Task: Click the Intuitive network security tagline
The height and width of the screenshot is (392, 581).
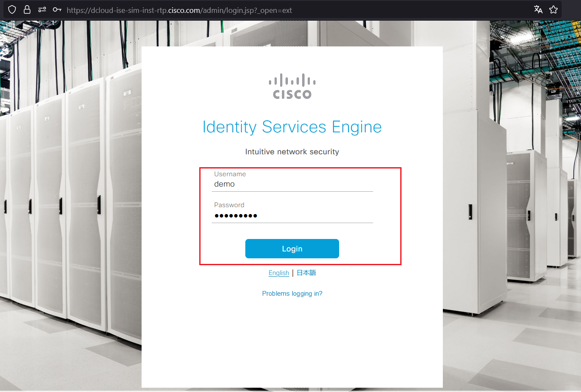Action: [x=292, y=151]
